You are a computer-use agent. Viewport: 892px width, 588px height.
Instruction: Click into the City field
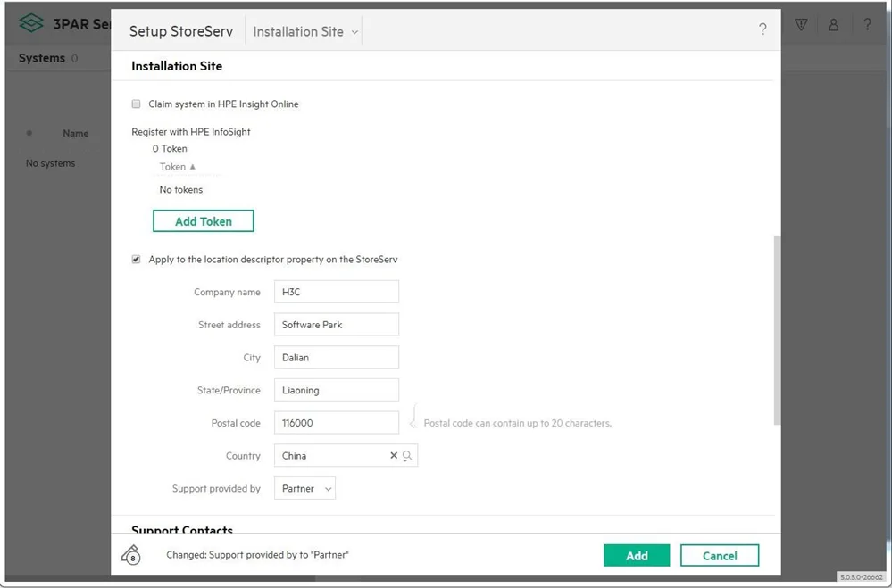(x=337, y=357)
